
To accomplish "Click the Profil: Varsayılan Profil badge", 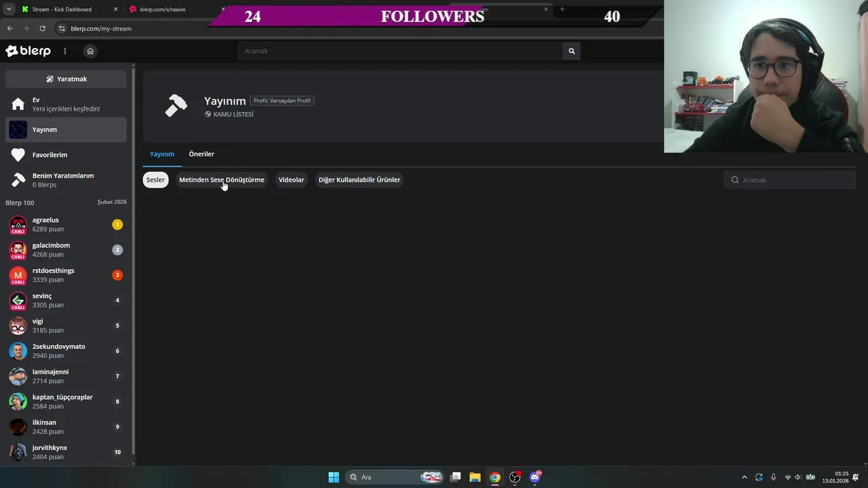I will (282, 100).
